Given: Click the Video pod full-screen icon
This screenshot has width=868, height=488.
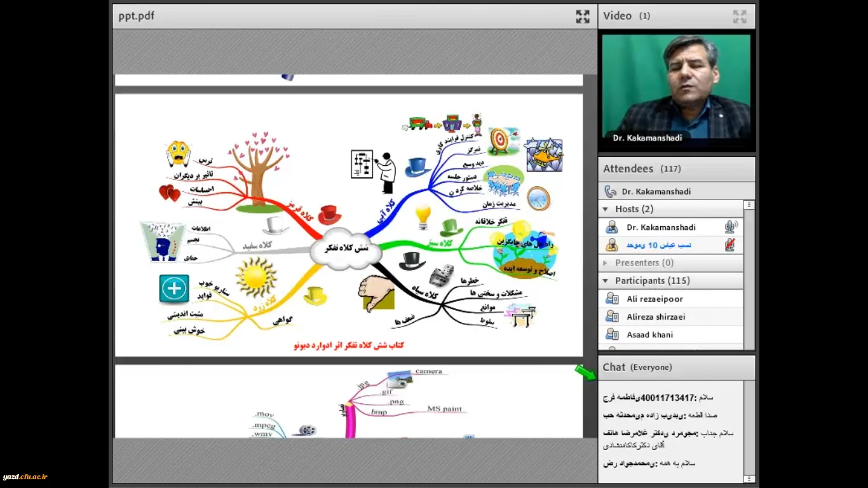Looking at the screenshot, I should tap(739, 17).
